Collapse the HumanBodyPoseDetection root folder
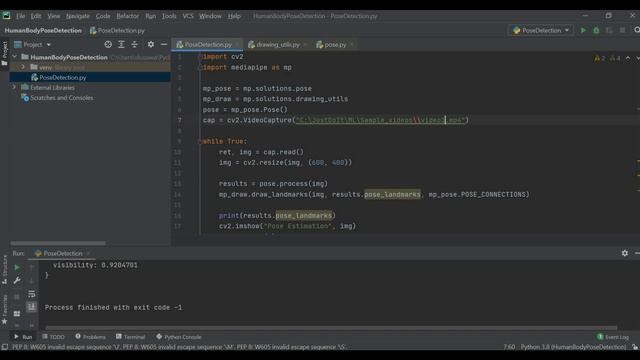The image size is (640, 360). [15, 57]
